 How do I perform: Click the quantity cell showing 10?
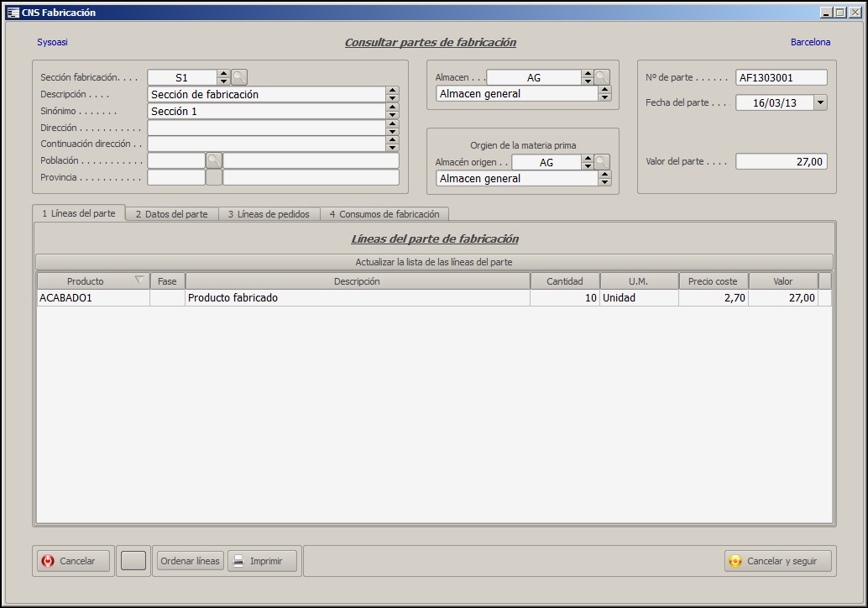[565, 298]
